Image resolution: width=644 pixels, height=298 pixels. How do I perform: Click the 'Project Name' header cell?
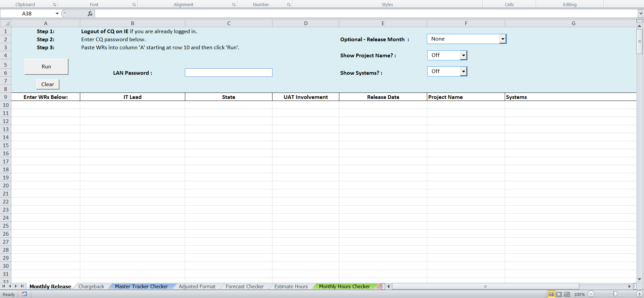click(x=466, y=97)
